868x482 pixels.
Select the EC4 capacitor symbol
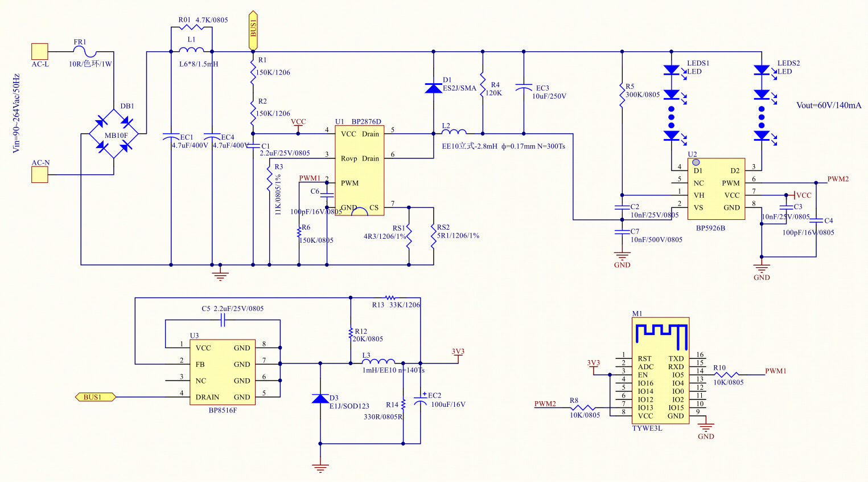(x=212, y=137)
